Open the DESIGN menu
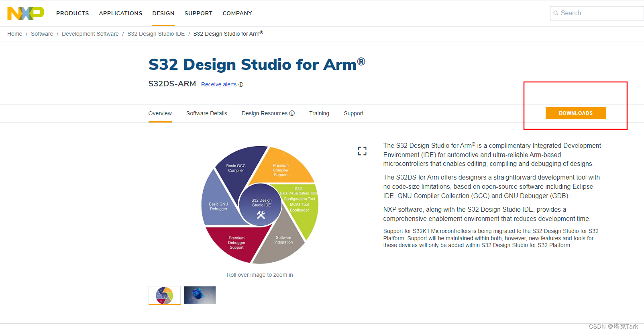The image size is (644, 333). coord(163,13)
